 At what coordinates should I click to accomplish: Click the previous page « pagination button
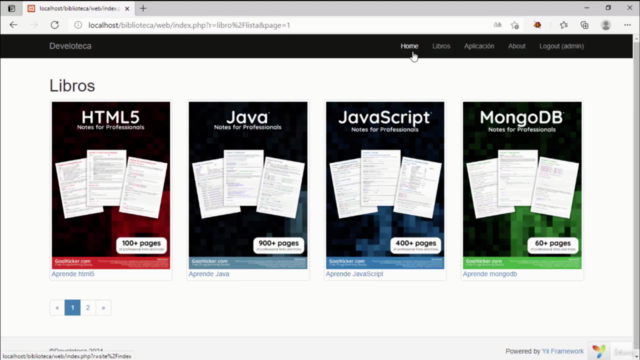(57, 308)
